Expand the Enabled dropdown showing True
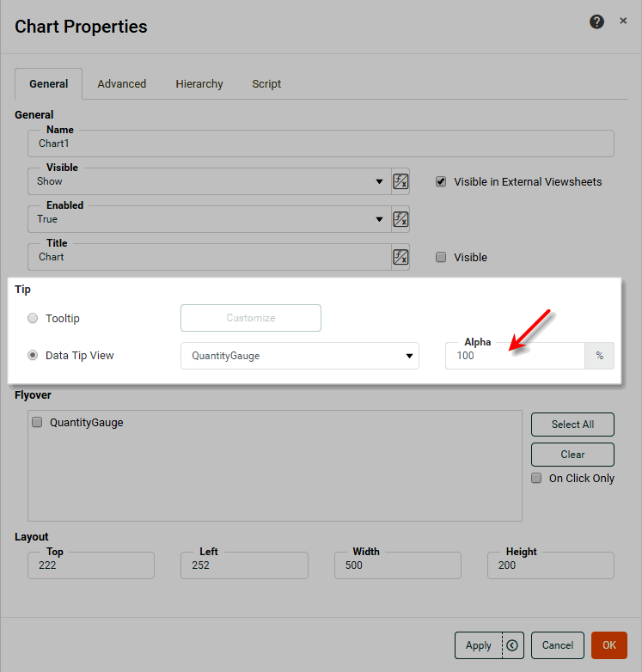The width and height of the screenshot is (642, 672). pos(380,219)
